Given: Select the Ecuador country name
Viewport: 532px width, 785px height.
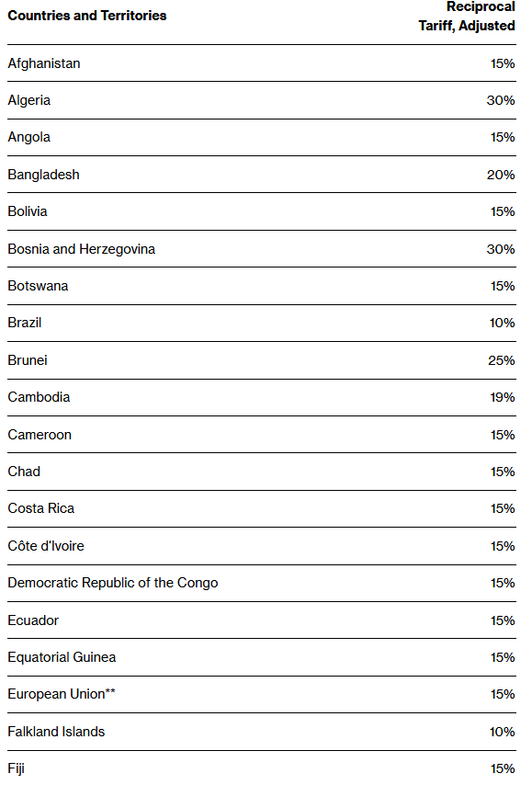Looking at the screenshot, I should click(x=33, y=620).
